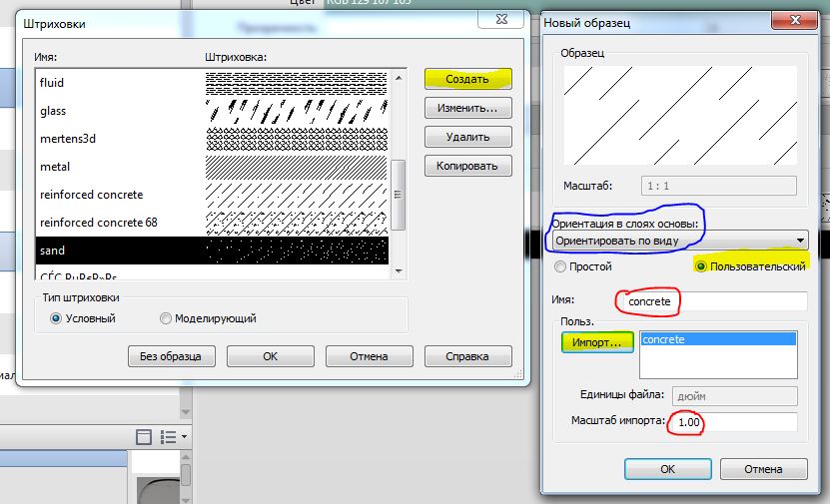Click the single-pane view icon in background panel
Screen dimensions: 830x504
click(144, 437)
